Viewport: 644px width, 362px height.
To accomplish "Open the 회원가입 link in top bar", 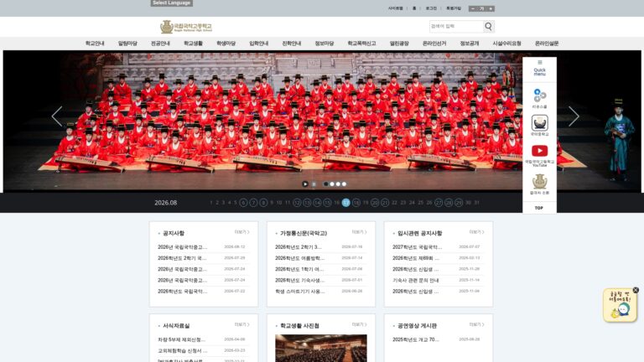I will click(454, 8).
